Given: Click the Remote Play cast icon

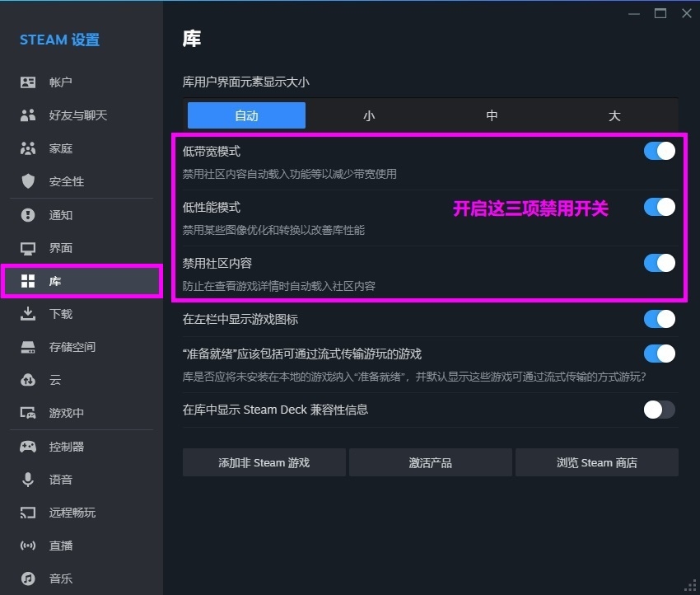Looking at the screenshot, I should 28,513.
